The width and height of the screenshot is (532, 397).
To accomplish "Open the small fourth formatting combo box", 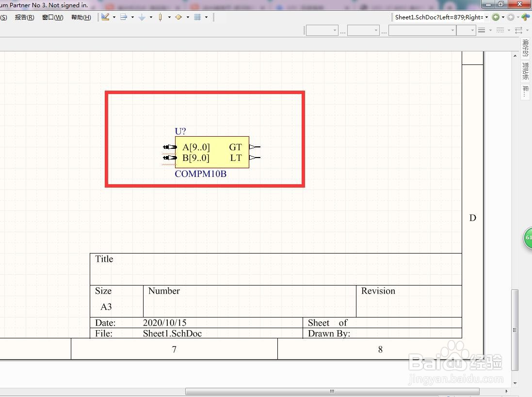I will (466, 31).
